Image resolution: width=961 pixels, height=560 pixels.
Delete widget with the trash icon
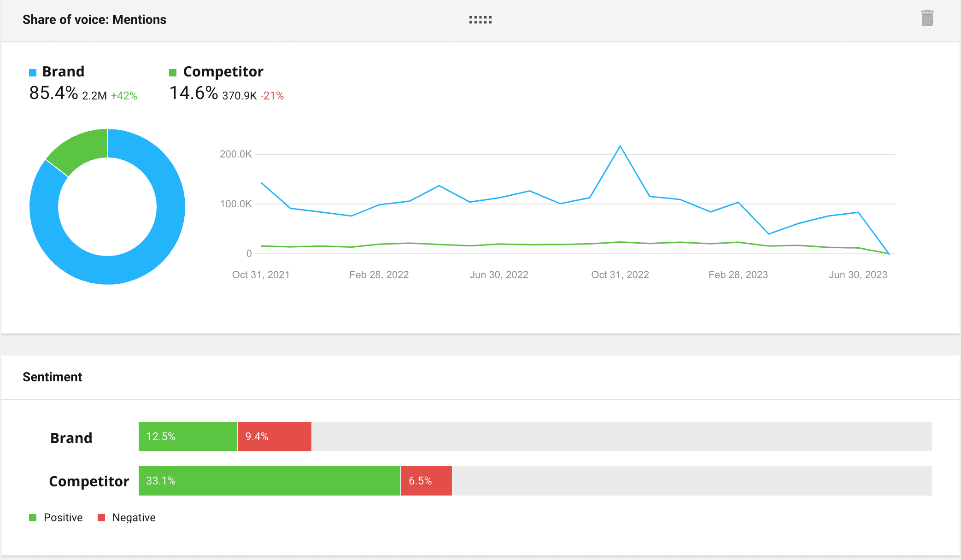(927, 18)
